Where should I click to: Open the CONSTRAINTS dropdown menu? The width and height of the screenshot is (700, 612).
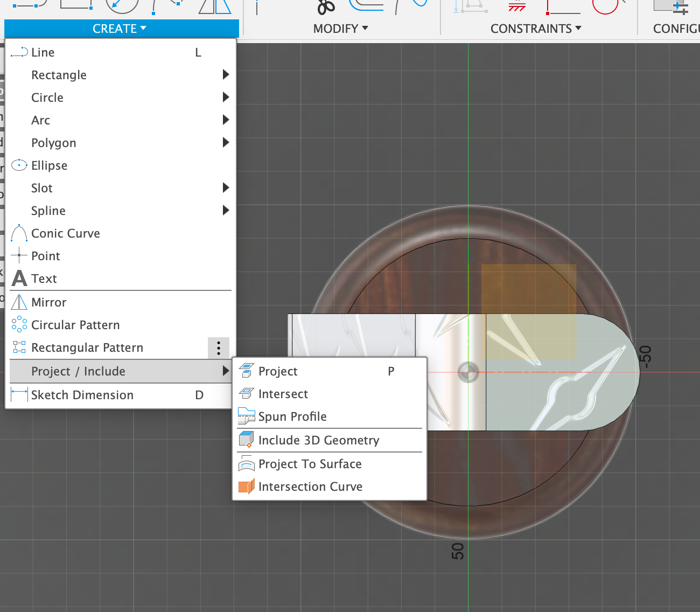pos(535,29)
